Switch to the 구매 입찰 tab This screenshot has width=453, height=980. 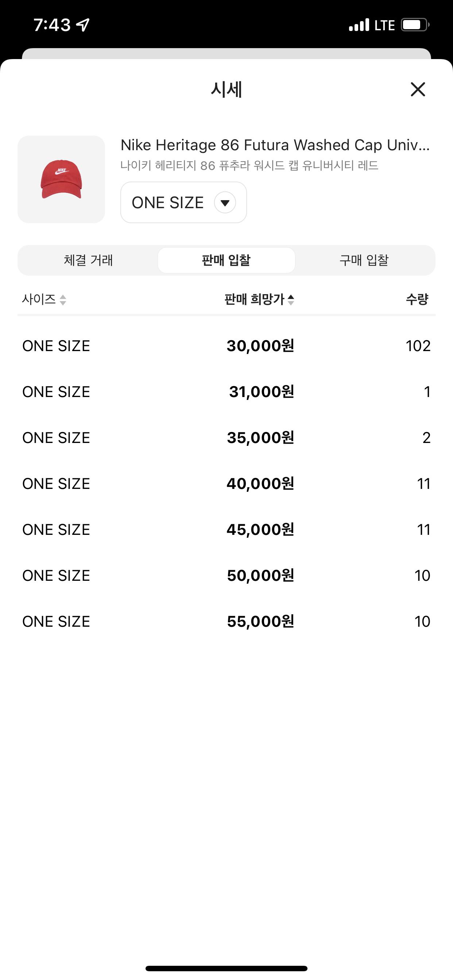364,260
